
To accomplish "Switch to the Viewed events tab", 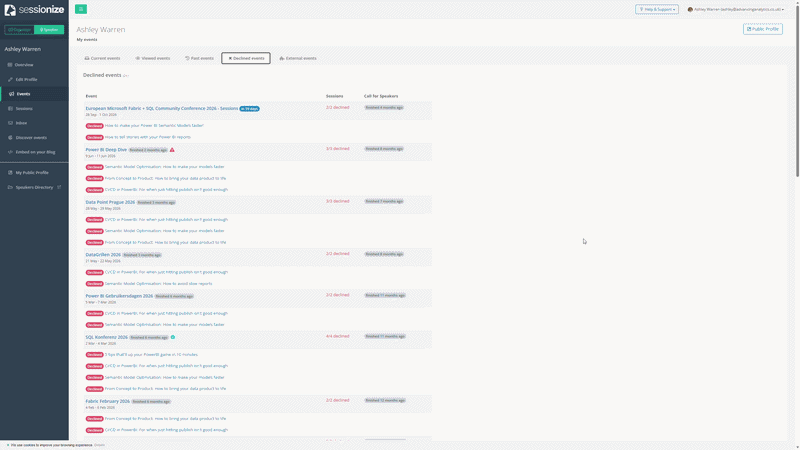I will coord(153,58).
